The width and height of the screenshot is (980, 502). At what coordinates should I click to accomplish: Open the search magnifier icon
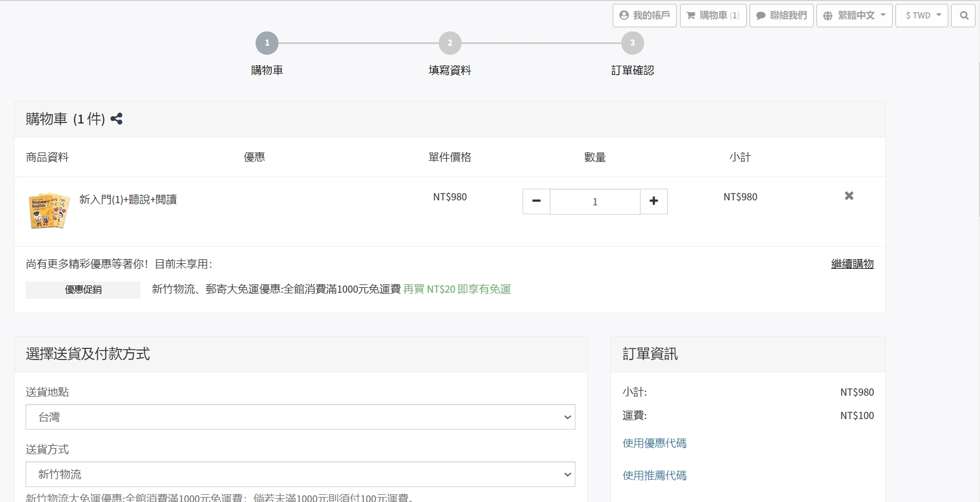pyautogui.click(x=963, y=16)
